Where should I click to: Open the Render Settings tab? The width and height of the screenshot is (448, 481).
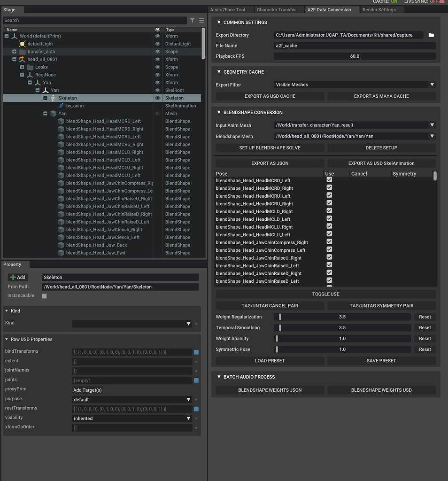tap(379, 9)
